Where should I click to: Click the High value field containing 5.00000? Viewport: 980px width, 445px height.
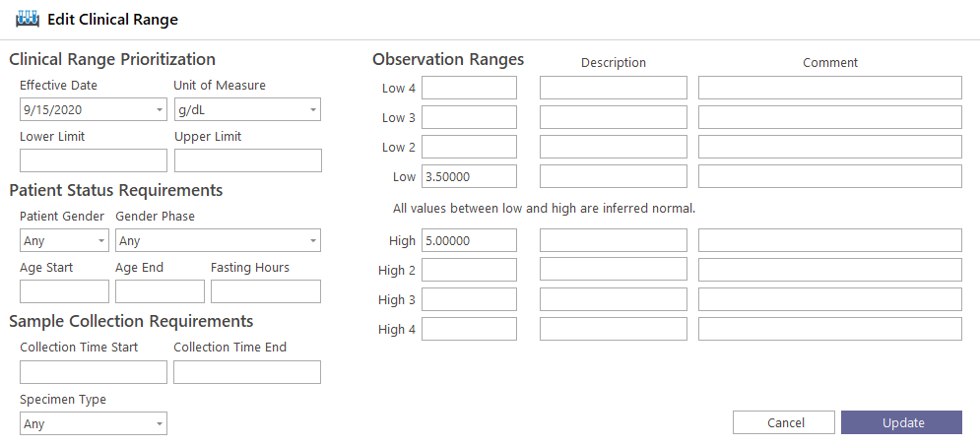(470, 240)
